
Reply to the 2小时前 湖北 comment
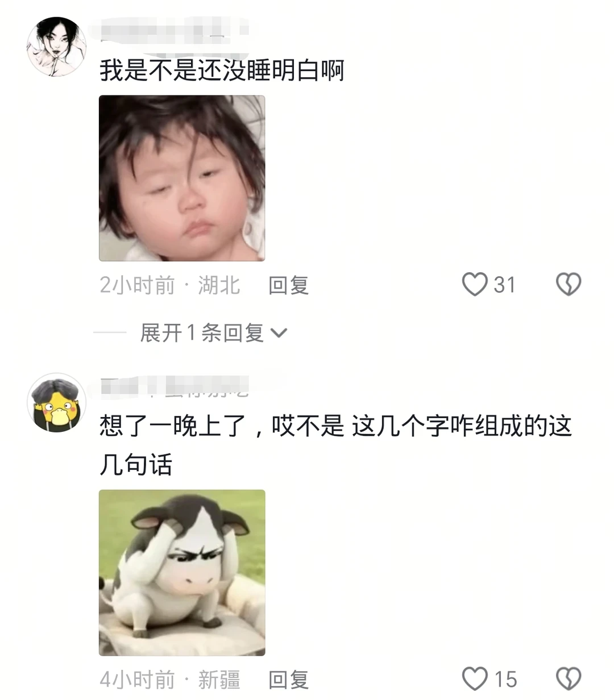point(288,285)
